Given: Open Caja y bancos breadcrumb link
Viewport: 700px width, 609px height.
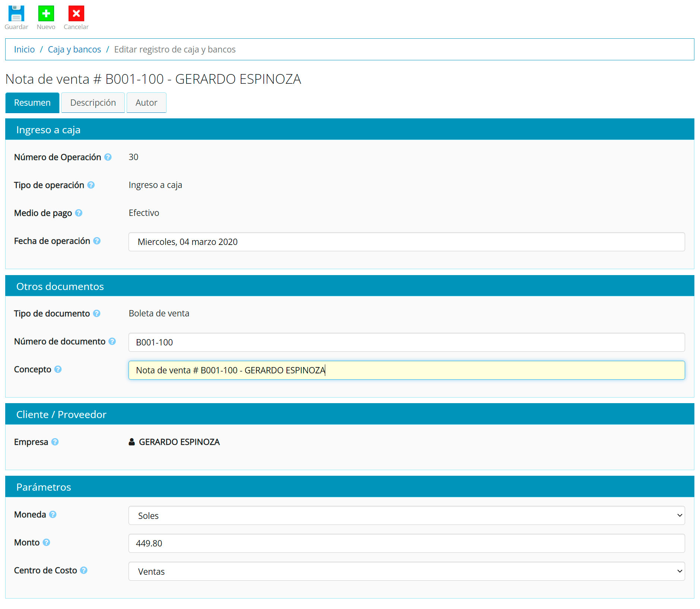Looking at the screenshot, I should [74, 50].
